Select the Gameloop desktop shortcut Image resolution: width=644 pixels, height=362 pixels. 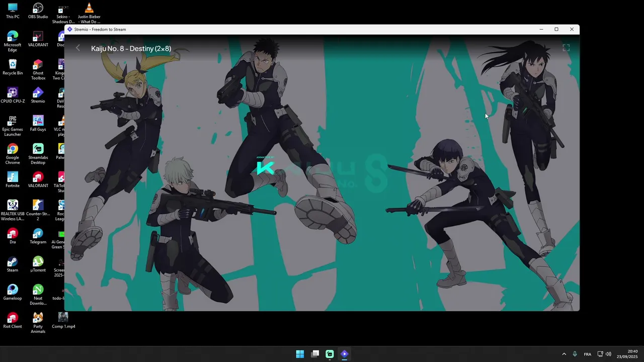(x=13, y=293)
